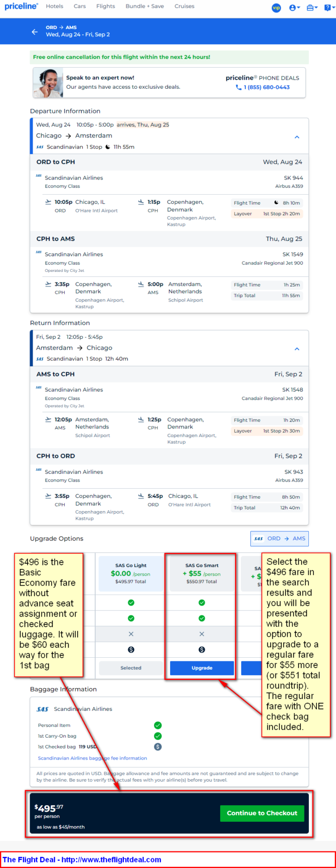Open the Bundle + Save section
The width and height of the screenshot is (336, 868).
coord(144,7)
